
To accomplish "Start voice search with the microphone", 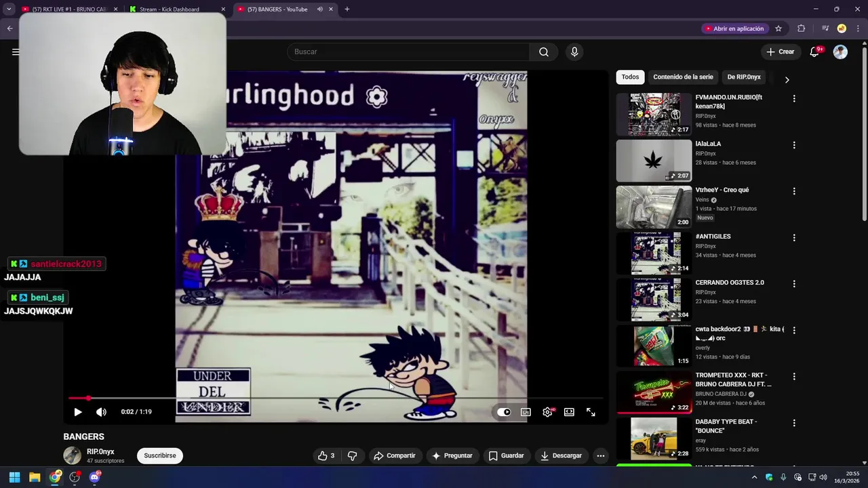I will tap(574, 52).
